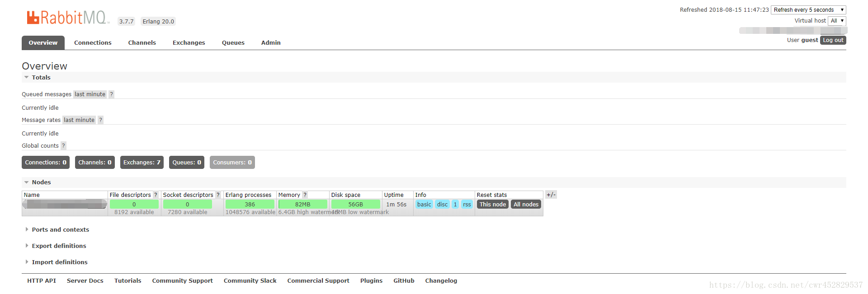Open Queues: 0 count button
Viewport: 868px width, 294px height.
[187, 163]
